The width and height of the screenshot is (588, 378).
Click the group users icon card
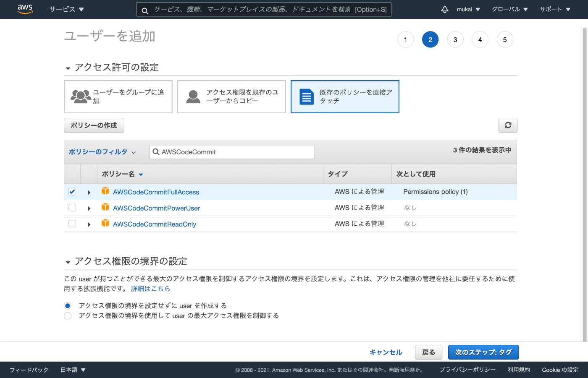(x=81, y=96)
